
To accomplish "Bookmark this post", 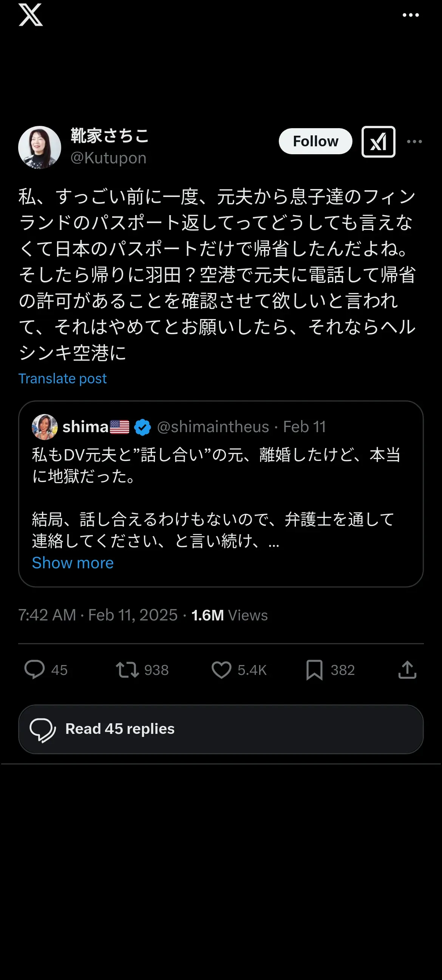I will click(314, 670).
